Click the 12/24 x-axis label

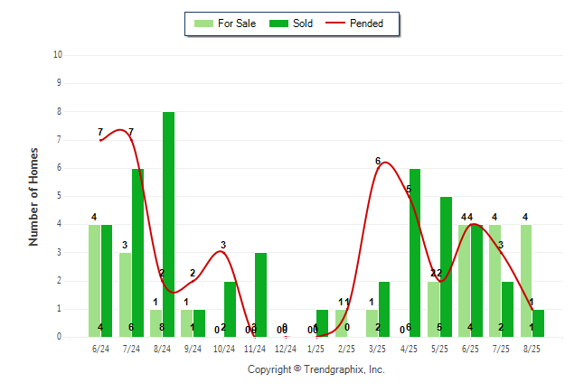click(x=286, y=349)
